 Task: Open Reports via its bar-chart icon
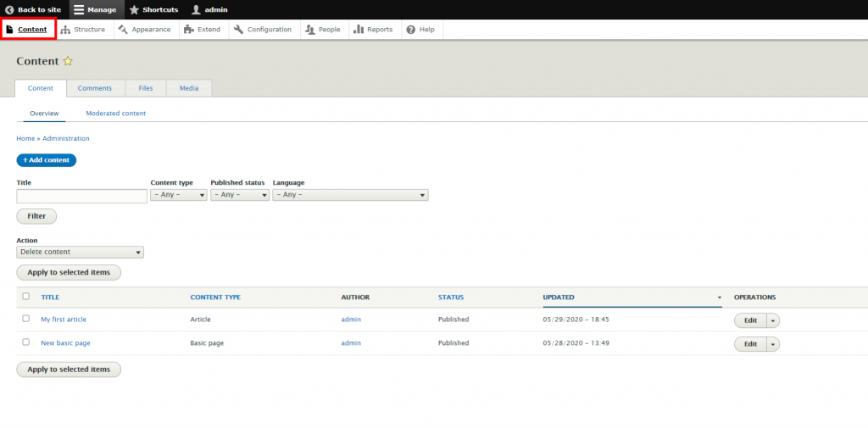[359, 30]
